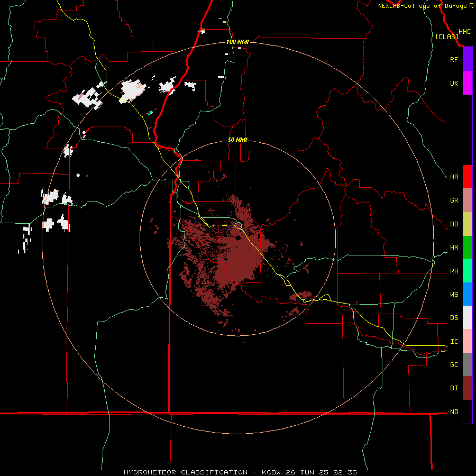Click the dark red BI legend swatch
Screen dimensions: 476x476
[467, 388]
